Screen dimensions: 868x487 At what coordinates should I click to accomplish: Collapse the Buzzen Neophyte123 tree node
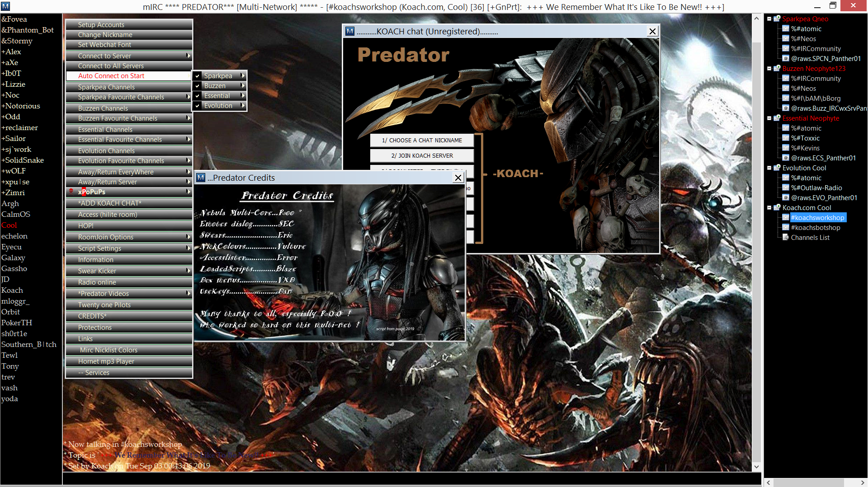769,68
